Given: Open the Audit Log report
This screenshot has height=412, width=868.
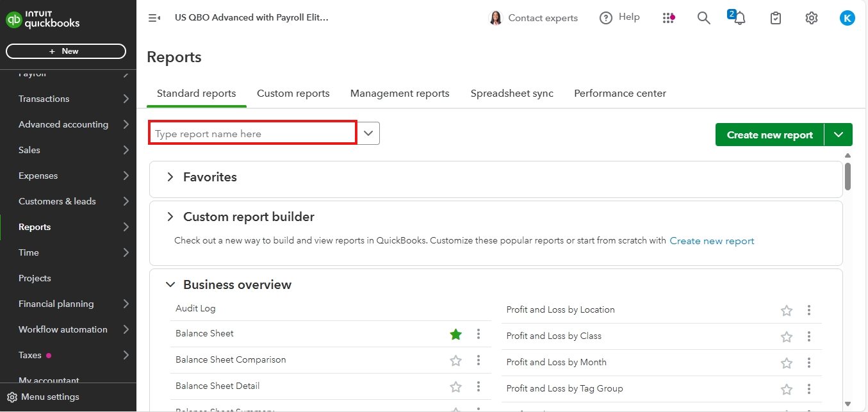Looking at the screenshot, I should pyautogui.click(x=195, y=308).
